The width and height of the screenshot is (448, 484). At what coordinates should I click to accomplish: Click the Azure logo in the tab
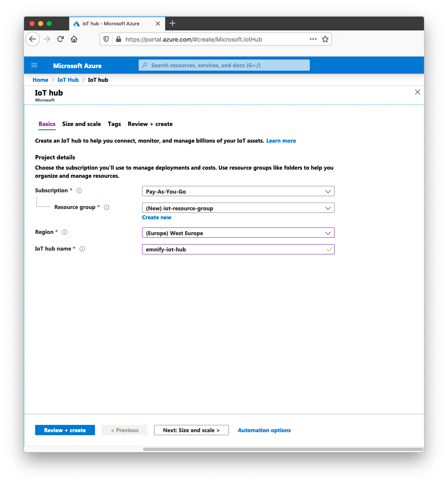coord(77,24)
